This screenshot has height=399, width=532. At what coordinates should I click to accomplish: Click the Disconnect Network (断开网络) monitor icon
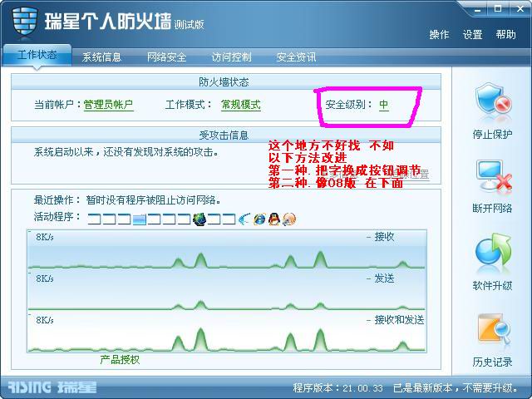(x=494, y=175)
